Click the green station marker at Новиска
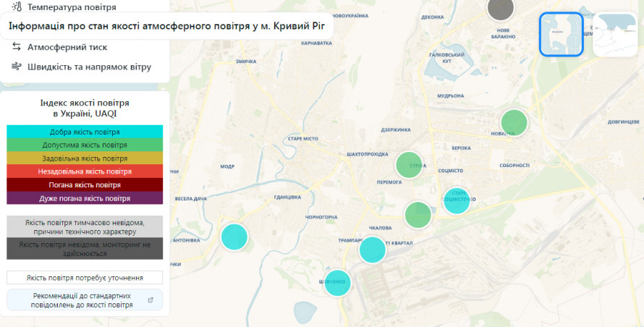The height and width of the screenshot is (327, 644). (x=514, y=122)
